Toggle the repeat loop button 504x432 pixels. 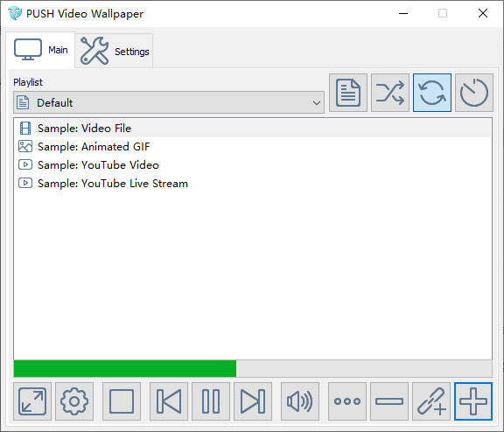coord(432,93)
